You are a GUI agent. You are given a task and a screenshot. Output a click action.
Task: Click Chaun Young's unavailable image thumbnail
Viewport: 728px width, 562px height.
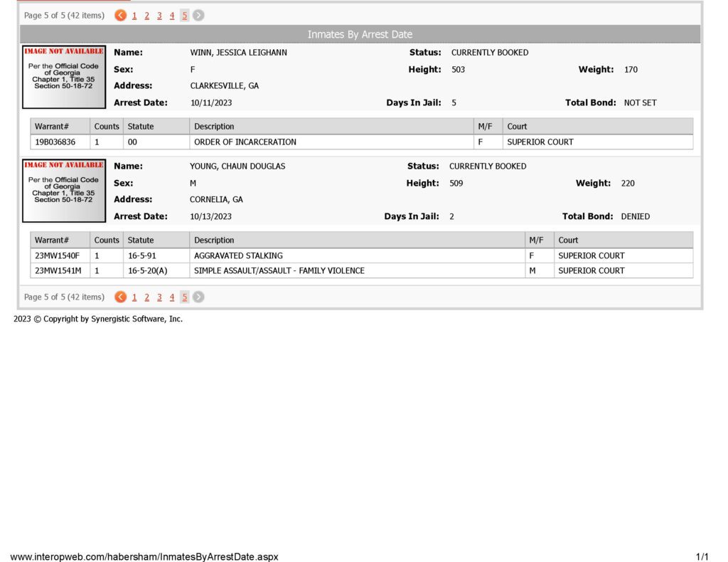coord(64,191)
